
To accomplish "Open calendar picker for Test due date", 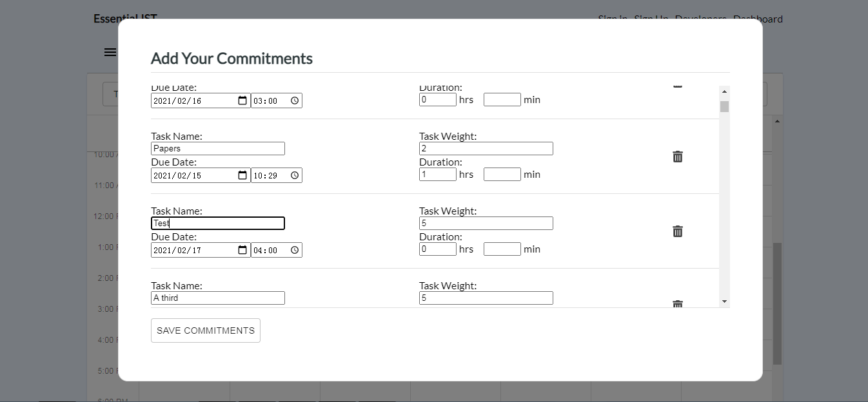I will point(242,250).
